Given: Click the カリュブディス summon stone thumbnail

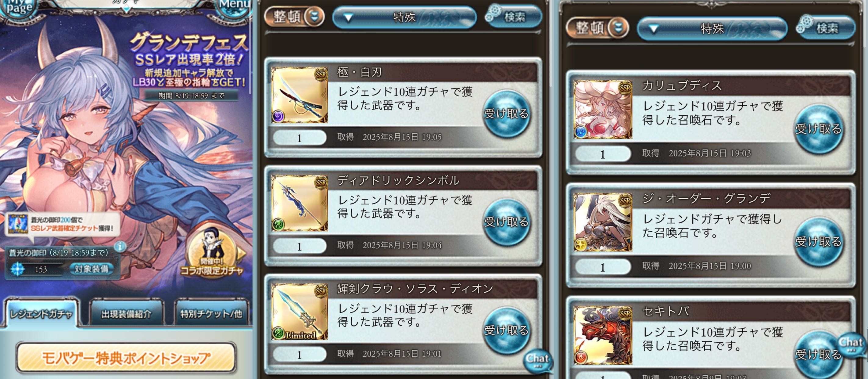Looking at the screenshot, I should [603, 109].
